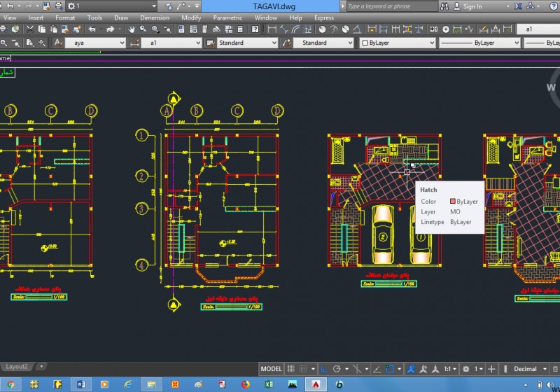Toggle grid display in status bar

[x=292, y=369]
